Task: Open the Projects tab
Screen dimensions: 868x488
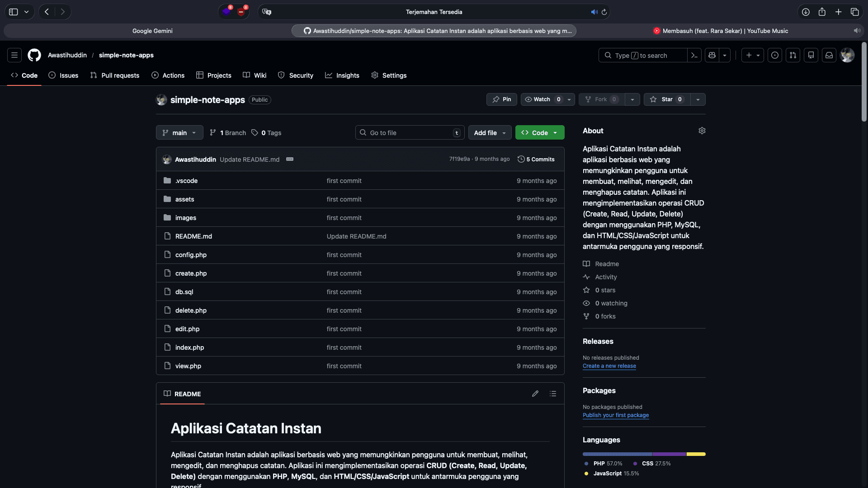Action: (214, 75)
